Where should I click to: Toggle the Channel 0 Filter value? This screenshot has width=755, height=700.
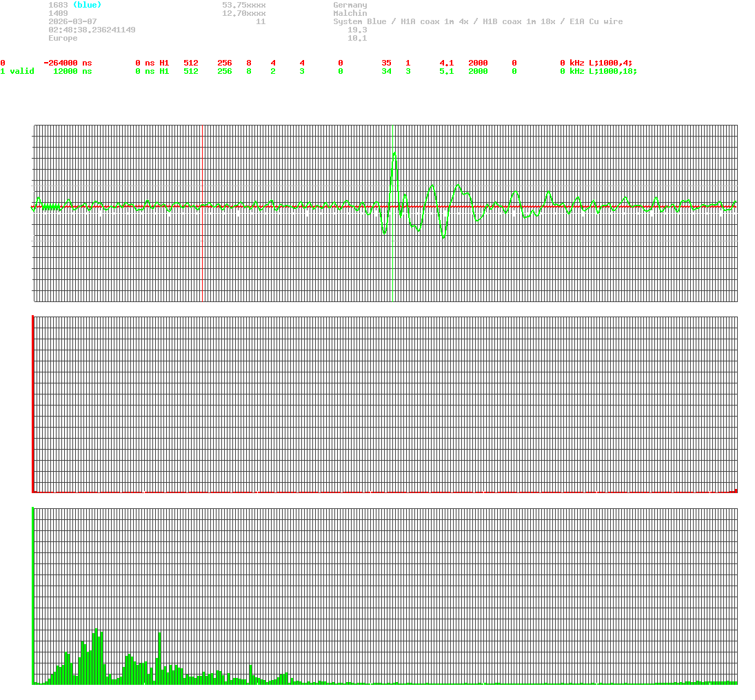click(x=514, y=63)
